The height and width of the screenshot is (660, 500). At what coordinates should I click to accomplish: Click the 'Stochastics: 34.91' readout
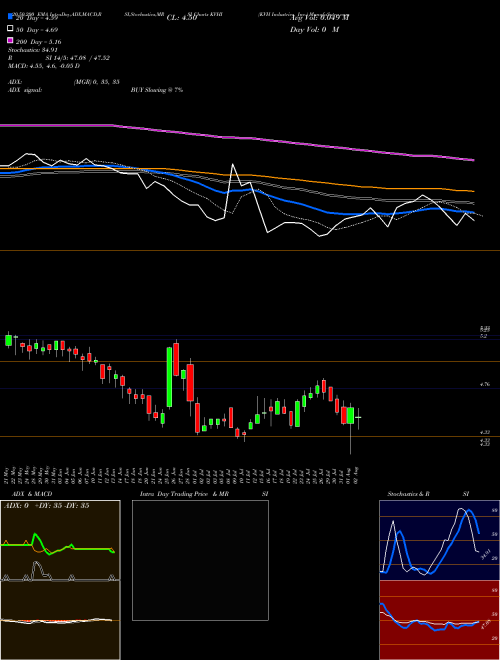(x=33, y=50)
